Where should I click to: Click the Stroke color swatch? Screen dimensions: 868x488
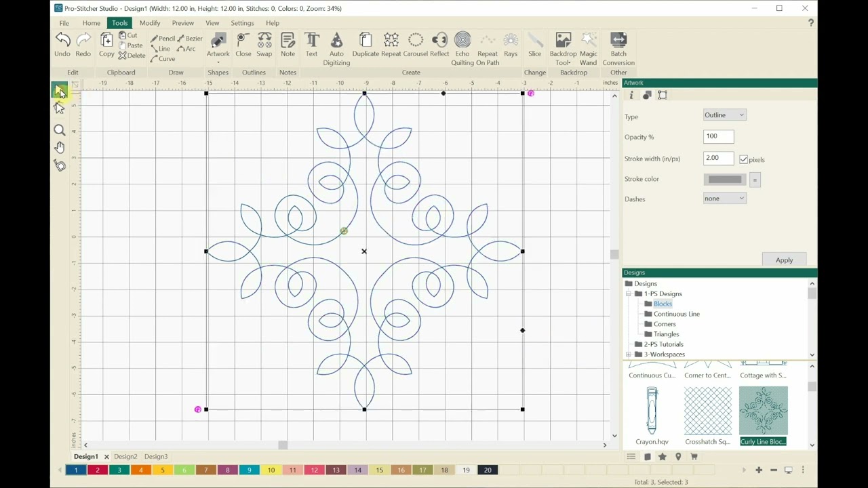725,180
